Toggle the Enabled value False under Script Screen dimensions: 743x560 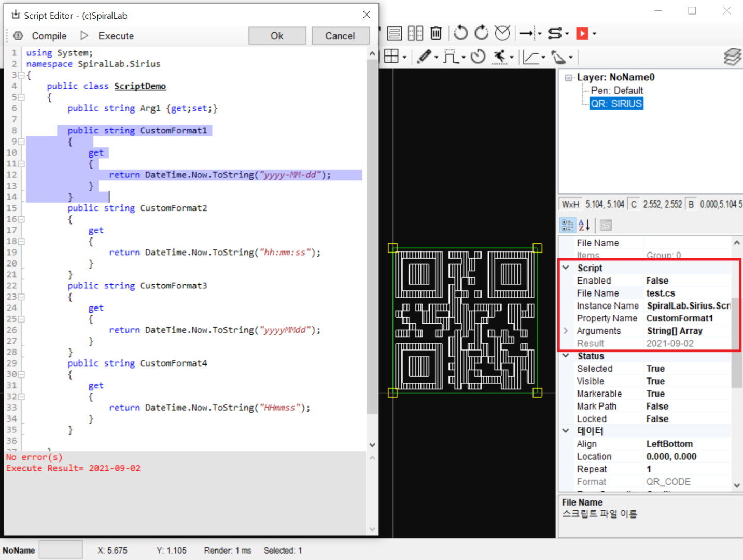point(657,281)
